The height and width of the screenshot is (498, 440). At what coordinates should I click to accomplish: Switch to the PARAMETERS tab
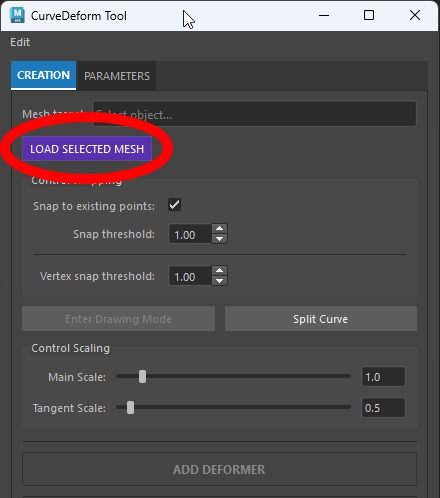coord(117,76)
